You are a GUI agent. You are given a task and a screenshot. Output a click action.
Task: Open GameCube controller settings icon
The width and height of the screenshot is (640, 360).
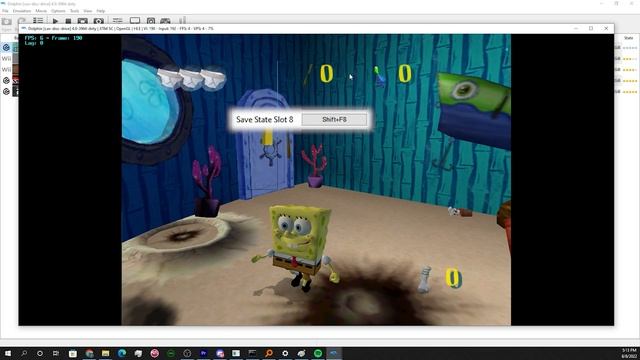tap(165, 21)
